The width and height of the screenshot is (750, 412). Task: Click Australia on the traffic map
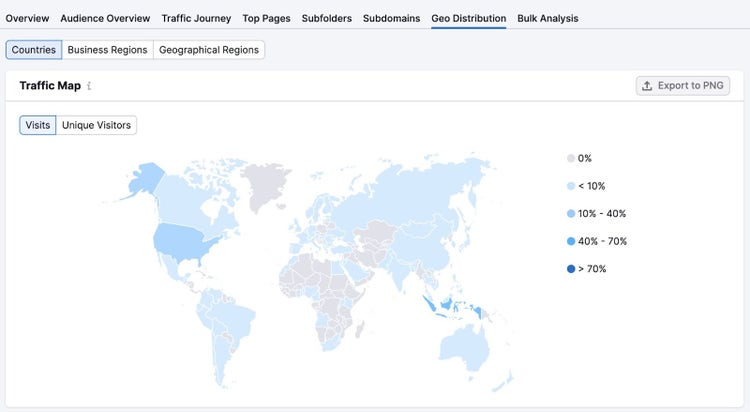pyautogui.click(x=465, y=348)
